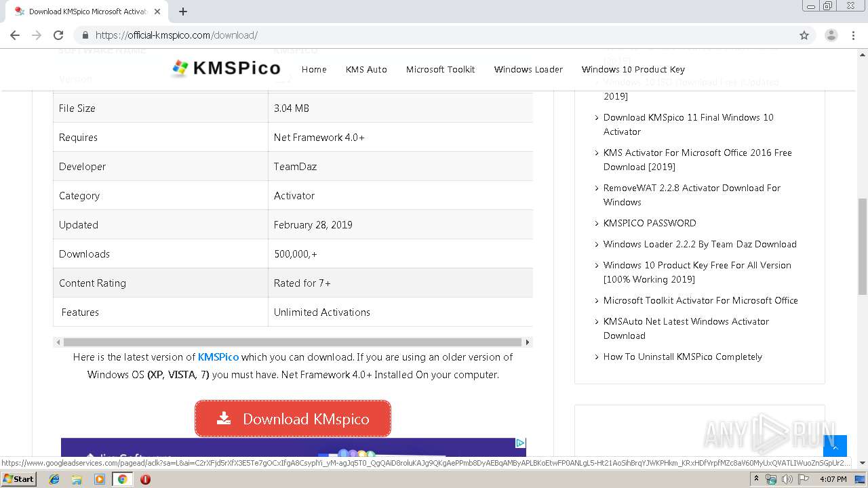This screenshot has height=488, width=868.
Task: Open Download KMSpico 11 Final link
Action: 688,125
